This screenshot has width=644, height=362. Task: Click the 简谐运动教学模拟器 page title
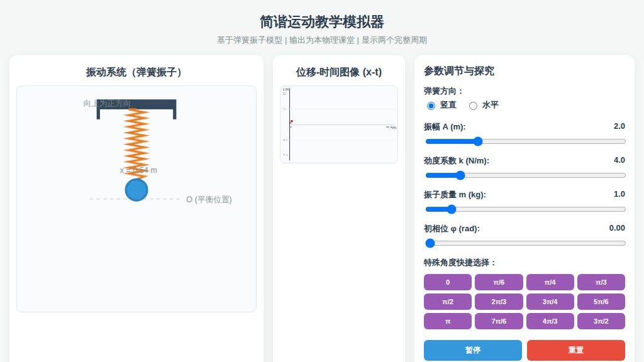pyautogui.click(x=322, y=22)
